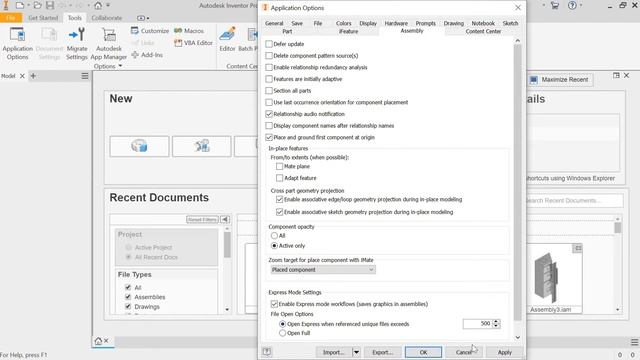The image size is (640, 360).
Task: Enable relationship redundancy analysis checkbox
Action: point(269,67)
